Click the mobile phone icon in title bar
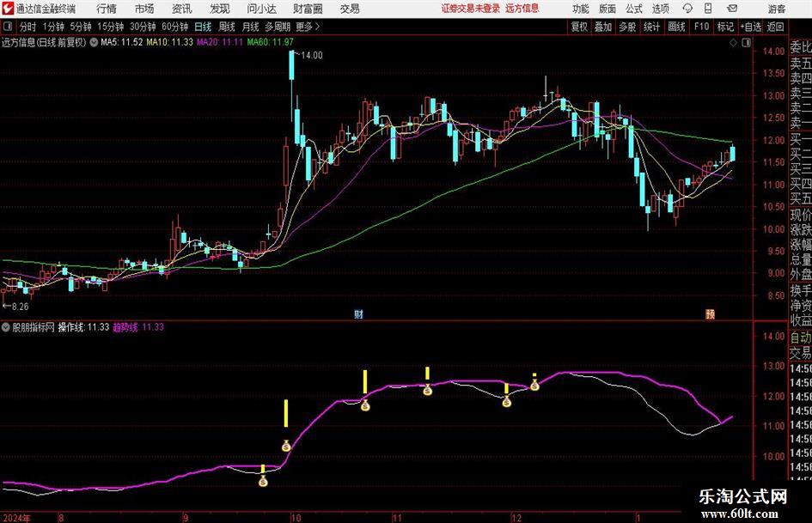The width and height of the screenshot is (812, 523). [708, 9]
